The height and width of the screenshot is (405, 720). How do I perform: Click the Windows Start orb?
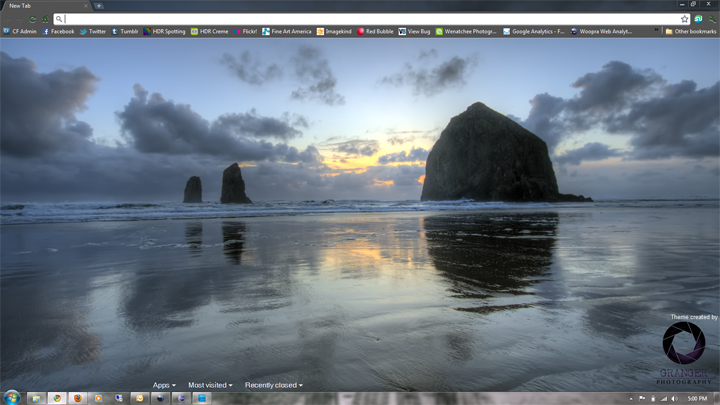pos(12,397)
